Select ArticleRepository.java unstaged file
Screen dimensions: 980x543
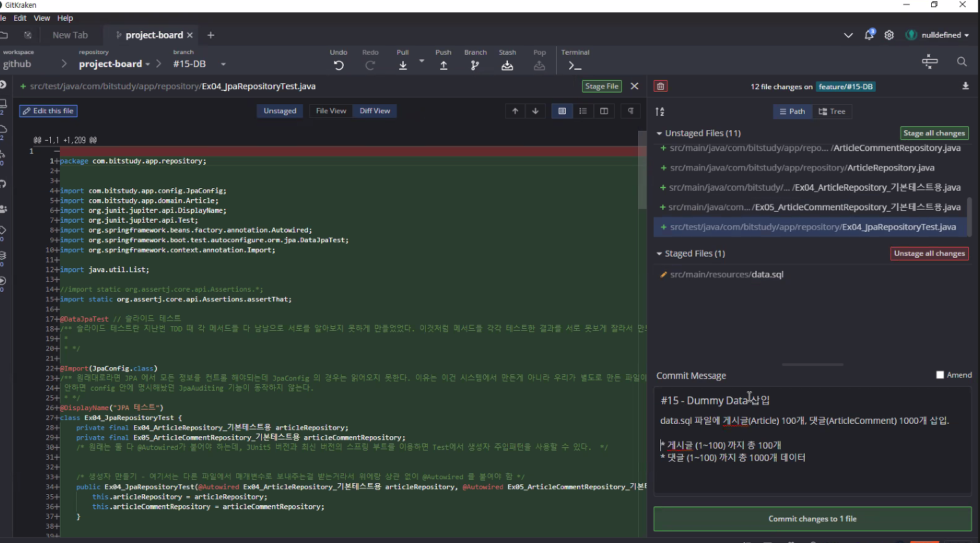[x=810, y=167]
